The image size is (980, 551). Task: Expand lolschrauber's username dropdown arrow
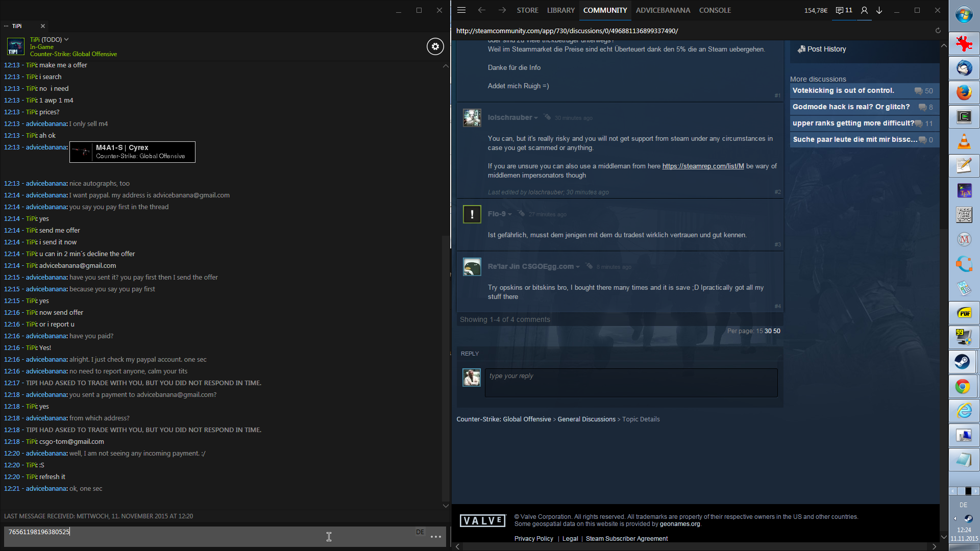[536, 118]
